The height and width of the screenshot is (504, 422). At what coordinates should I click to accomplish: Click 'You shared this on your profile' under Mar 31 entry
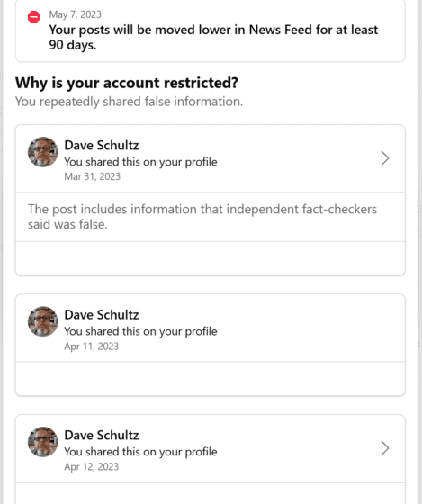(x=140, y=162)
